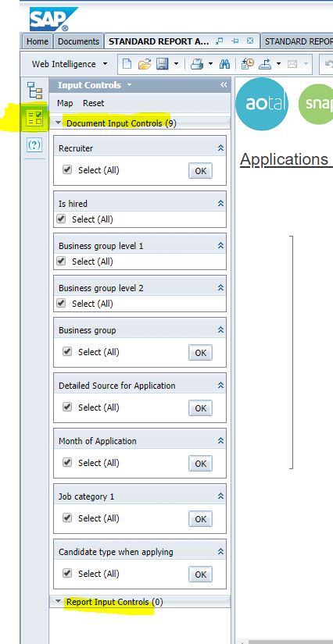This screenshot has width=333, height=644.
Task: Open the user prompt question mark icon
Action: coord(34,144)
